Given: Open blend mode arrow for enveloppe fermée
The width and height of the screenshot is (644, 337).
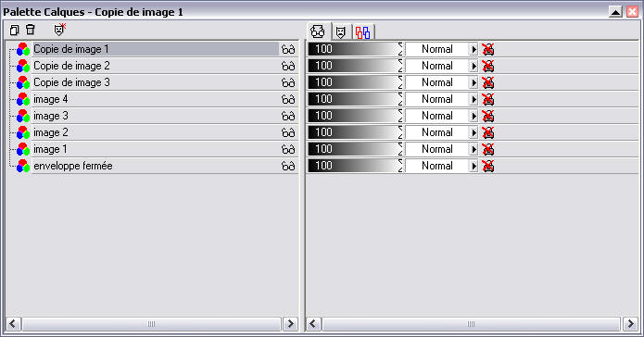Looking at the screenshot, I should (474, 166).
